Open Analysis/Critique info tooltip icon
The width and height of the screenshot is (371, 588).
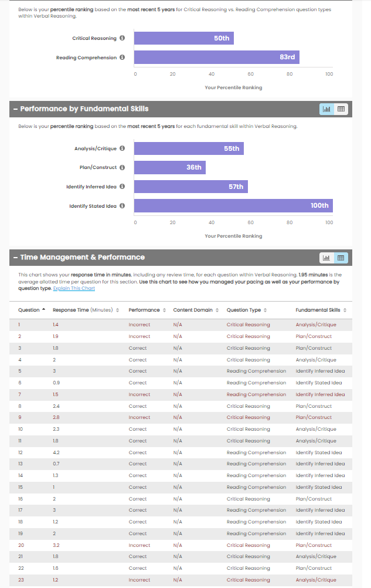tap(122, 148)
